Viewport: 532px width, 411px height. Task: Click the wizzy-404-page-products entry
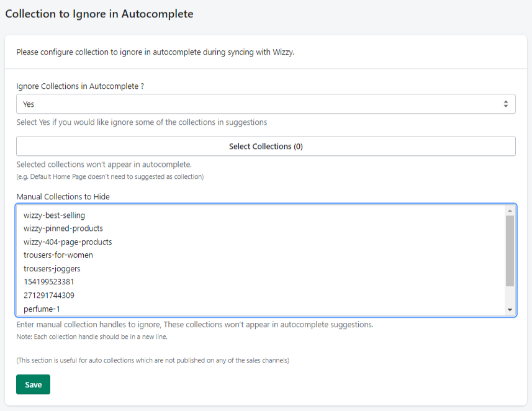[68, 242]
